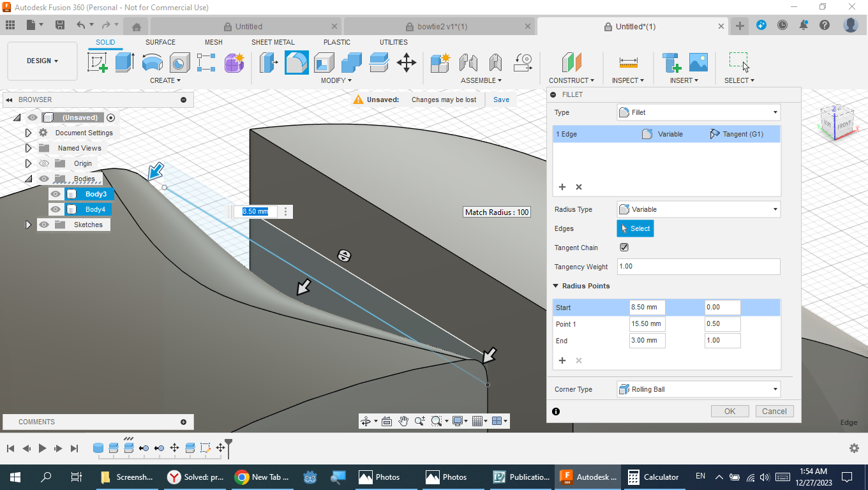
Task: Select the Extrude tool
Action: [124, 63]
